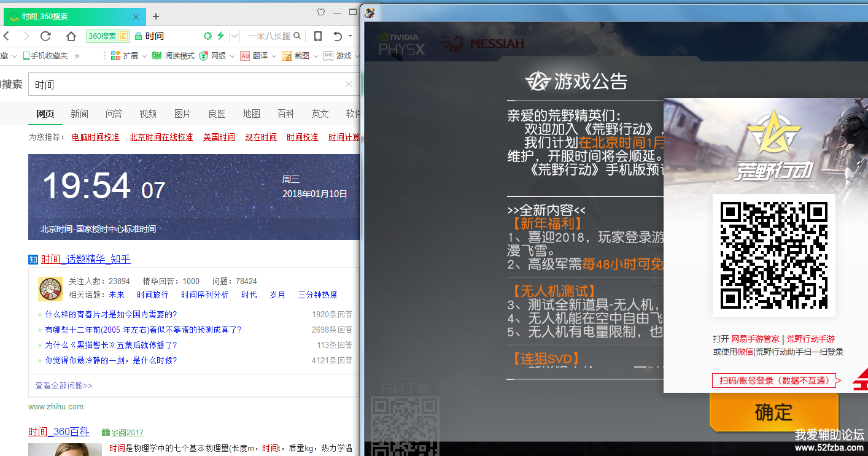Switch to the 英文 tab

(320, 114)
